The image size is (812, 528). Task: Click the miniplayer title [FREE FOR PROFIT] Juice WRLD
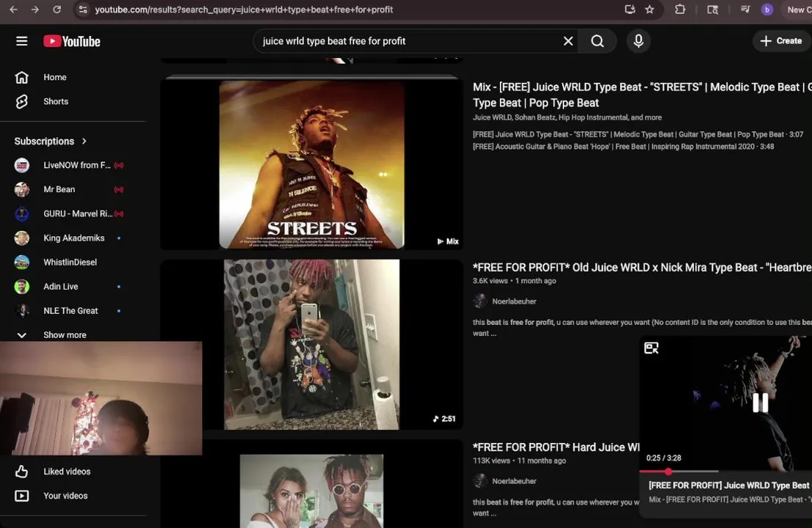(x=729, y=485)
